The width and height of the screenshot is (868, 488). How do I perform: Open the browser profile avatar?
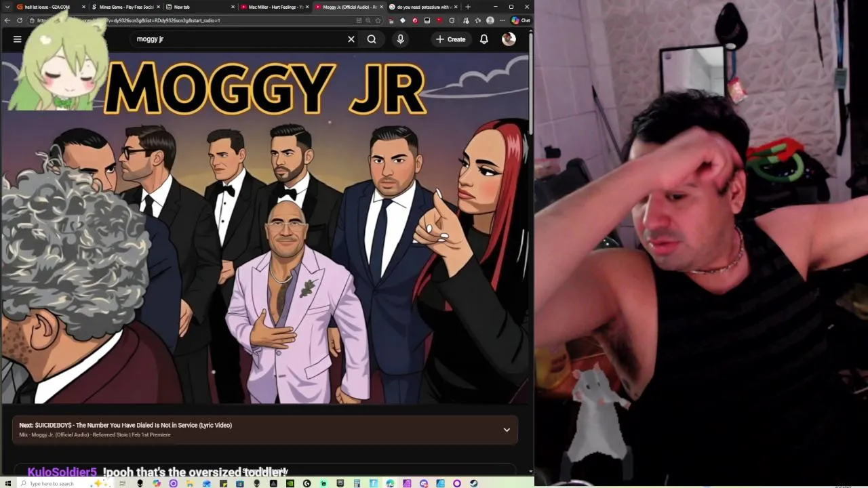pyautogui.click(x=490, y=20)
